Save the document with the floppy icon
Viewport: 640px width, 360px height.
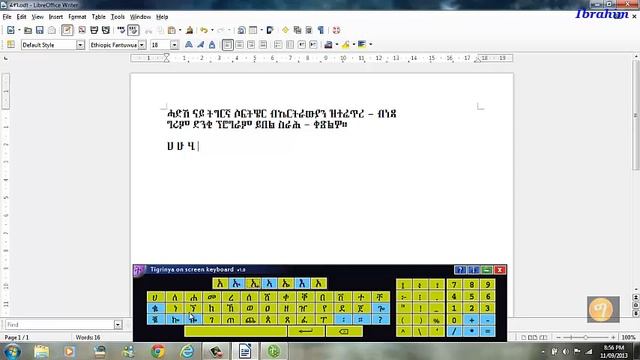[40, 30]
